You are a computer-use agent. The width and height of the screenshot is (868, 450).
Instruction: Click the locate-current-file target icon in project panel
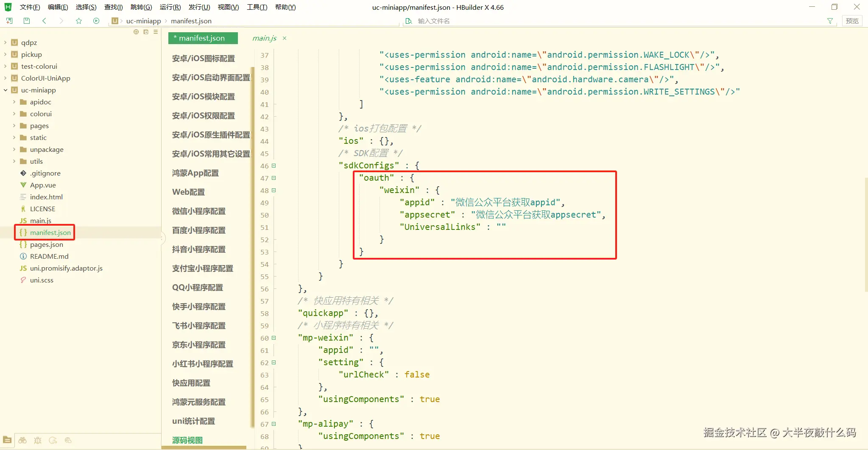[136, 32]
